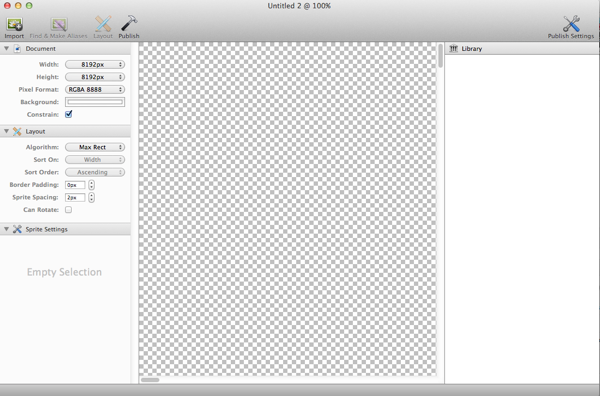The width and height of the screenshot is (600, 396).
Task: Click the Layout section header icon
Action: [x=17, y=131]
